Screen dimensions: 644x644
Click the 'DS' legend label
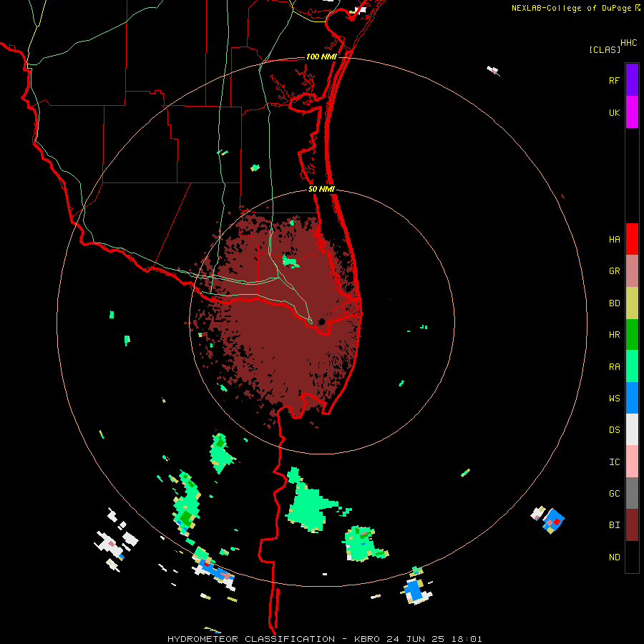click(x=614, y=430)
